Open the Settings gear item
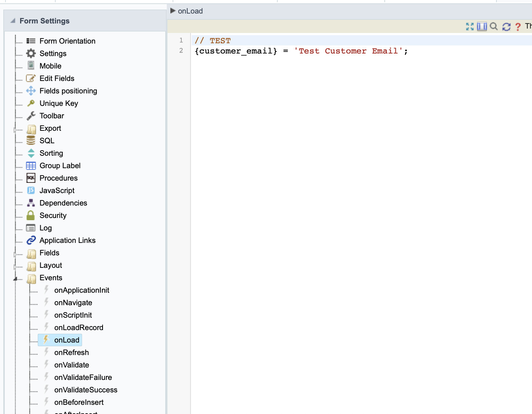Screen dimensions: 532x414 coord(31,53)
